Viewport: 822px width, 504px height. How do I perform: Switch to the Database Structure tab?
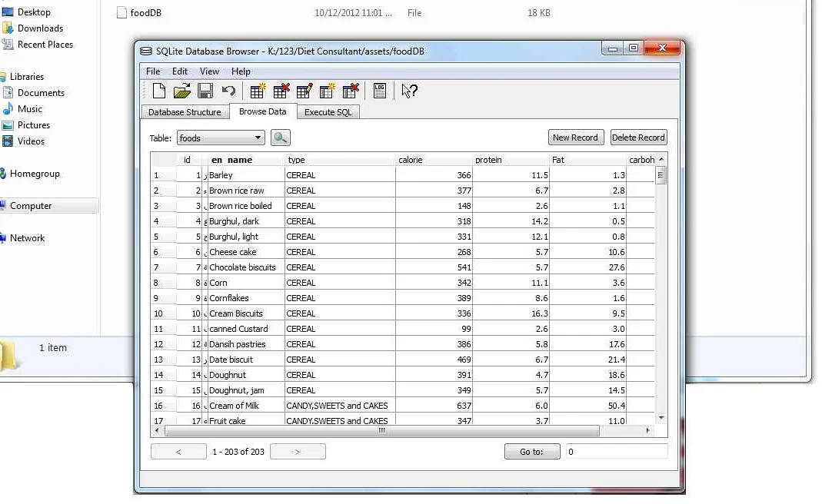coord(185,111)
